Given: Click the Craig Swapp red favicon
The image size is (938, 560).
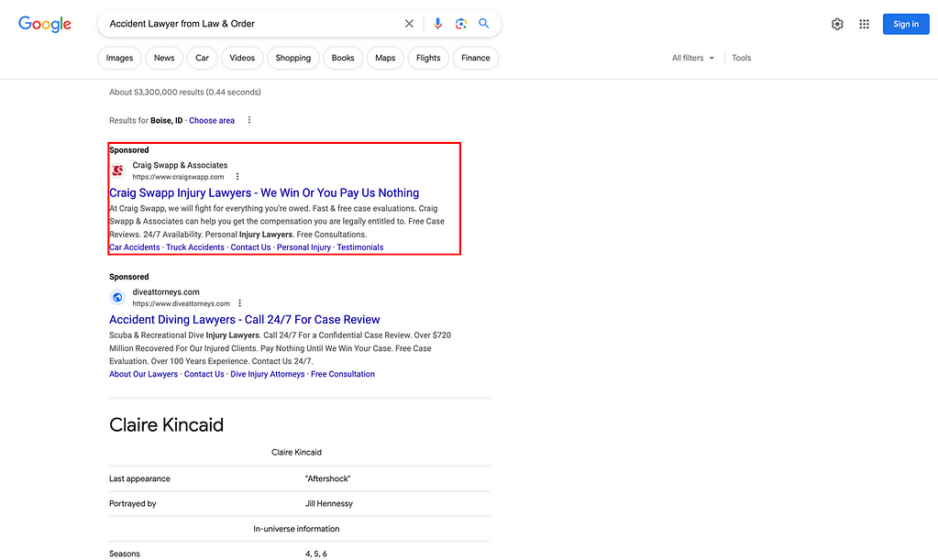Looking at the screenshot, I should pyautogui.click(x=118, y=170).
